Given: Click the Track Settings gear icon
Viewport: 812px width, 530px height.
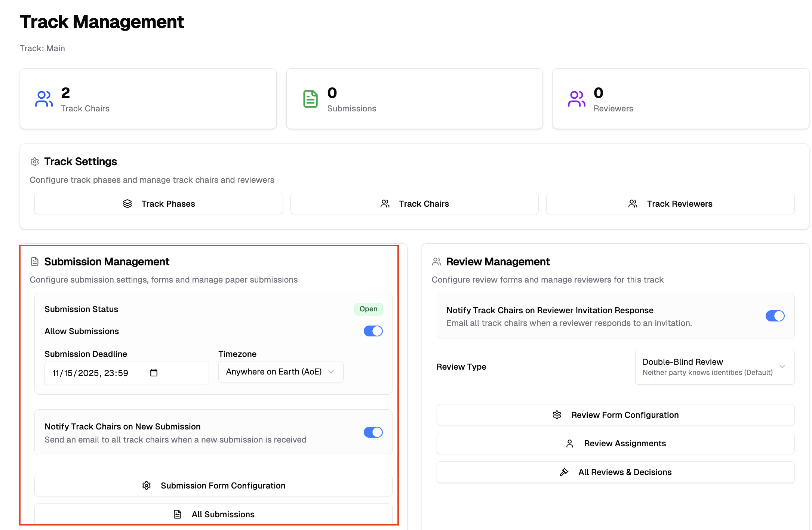Looking at the screenshot, I should click(35, 162).
